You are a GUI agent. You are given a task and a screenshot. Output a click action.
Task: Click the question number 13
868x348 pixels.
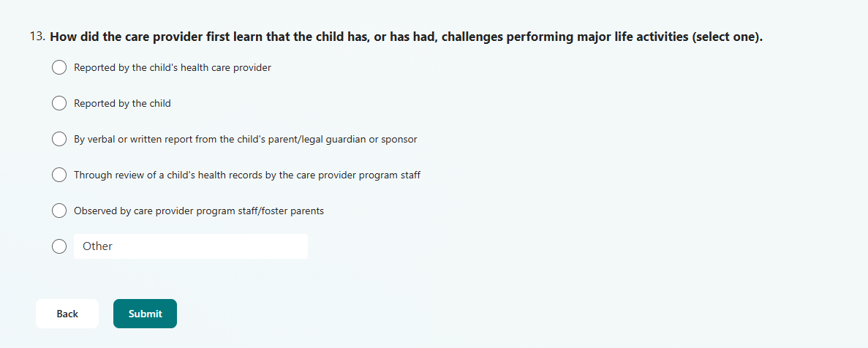(38, 37)
